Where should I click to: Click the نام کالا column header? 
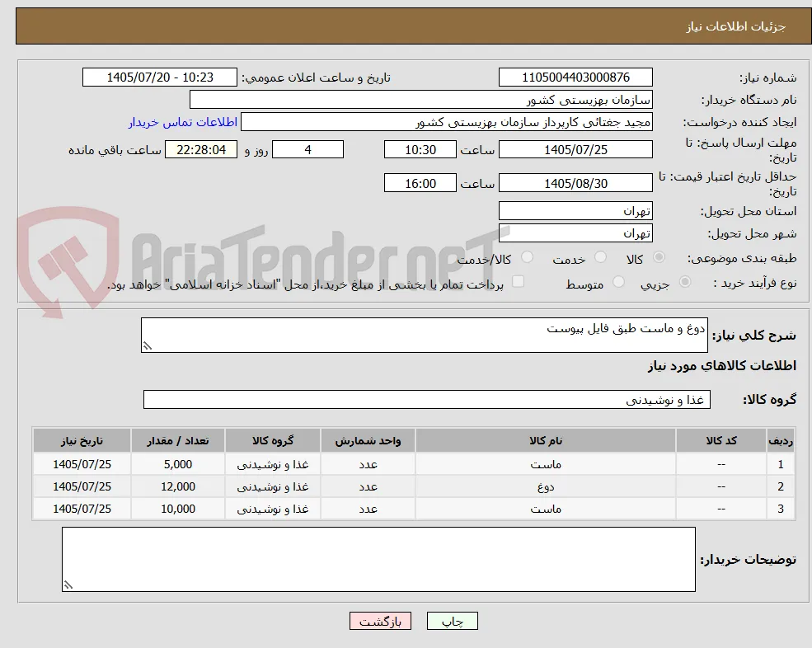[545, 440]
